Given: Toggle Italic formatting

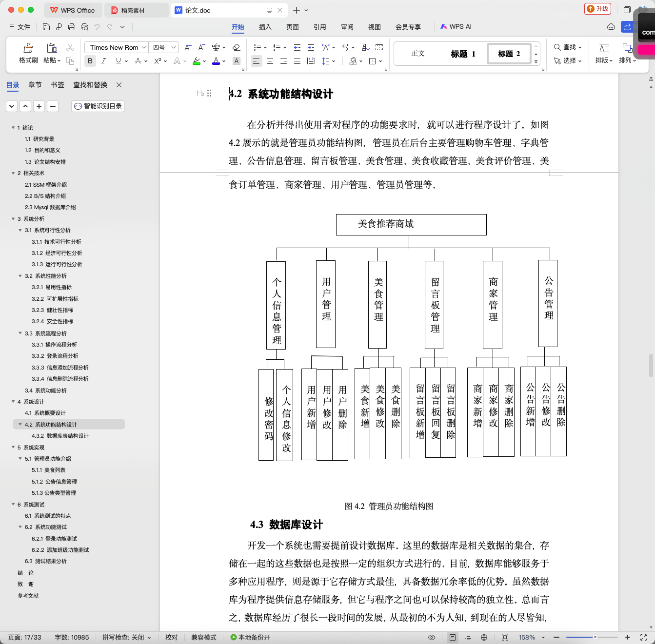Looking at the screenshot, I should [103, 61].
